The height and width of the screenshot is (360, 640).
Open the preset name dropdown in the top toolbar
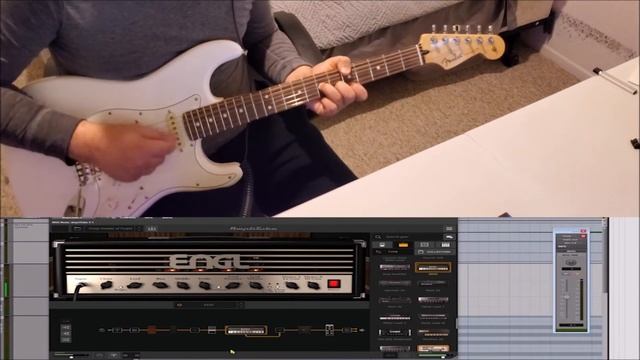point(114,229)
